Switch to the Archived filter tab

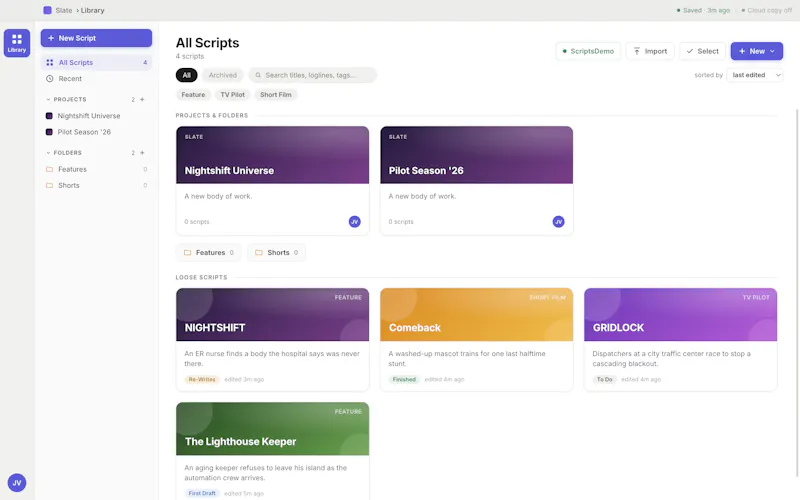click(x=222, y=75)
